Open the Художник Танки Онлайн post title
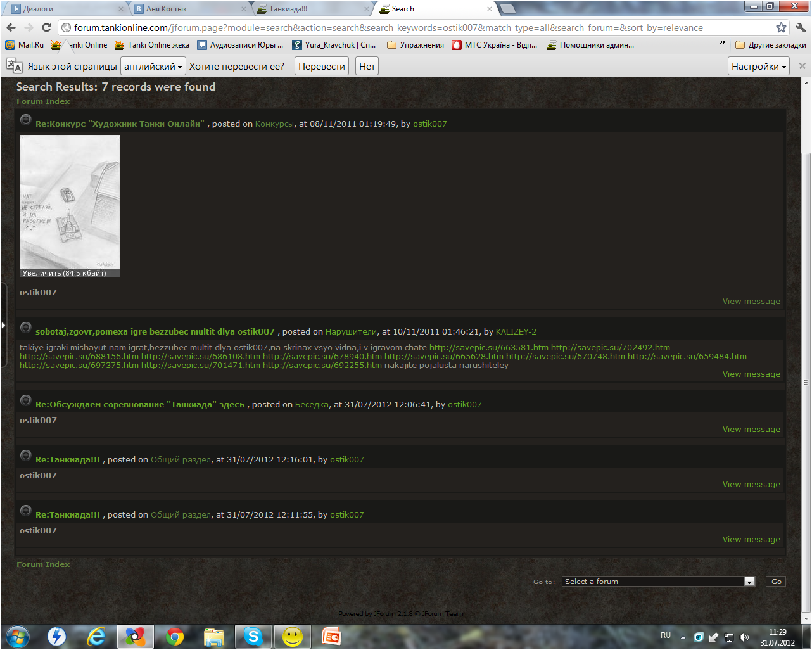Viewport: 812px width, 650px height. tap(120, 124)
